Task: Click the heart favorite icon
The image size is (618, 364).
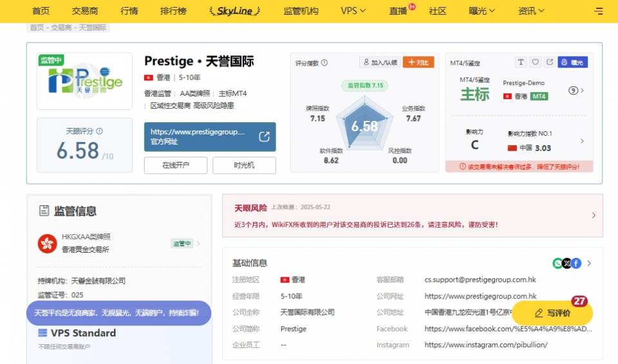Action: pyautogui.click(x=535, y=62)
